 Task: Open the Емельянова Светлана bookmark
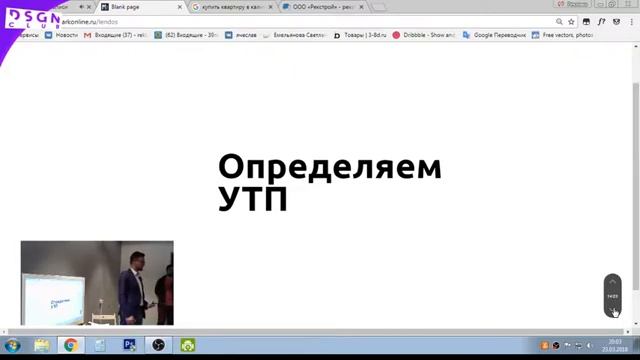294,36
